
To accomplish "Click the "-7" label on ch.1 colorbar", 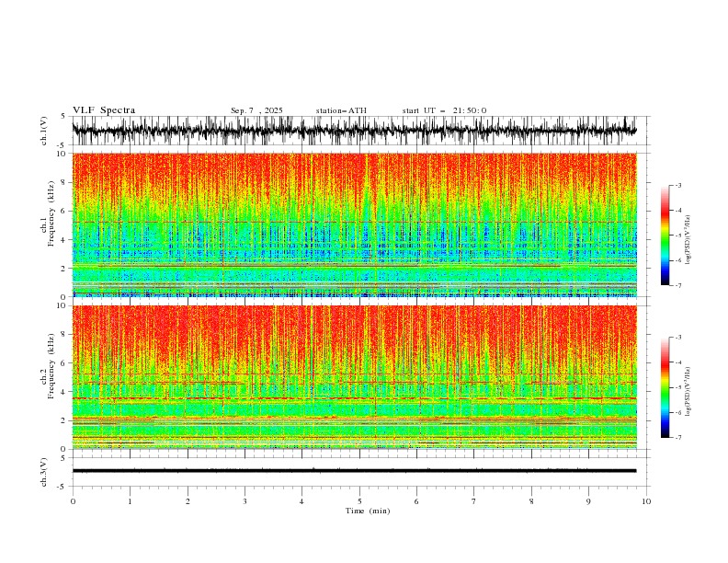I will coord(677,286).
